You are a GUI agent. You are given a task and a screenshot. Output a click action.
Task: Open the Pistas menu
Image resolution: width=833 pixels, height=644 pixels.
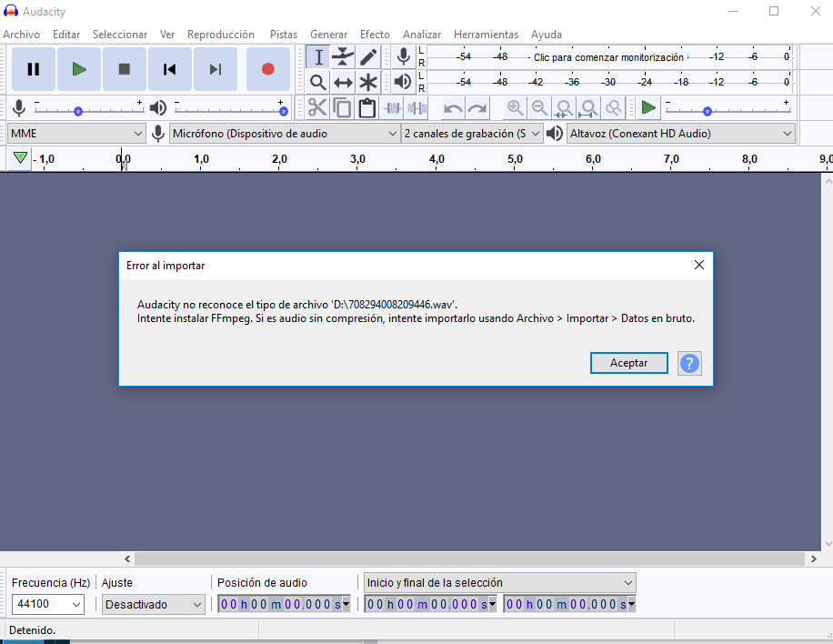click(284, 35)
